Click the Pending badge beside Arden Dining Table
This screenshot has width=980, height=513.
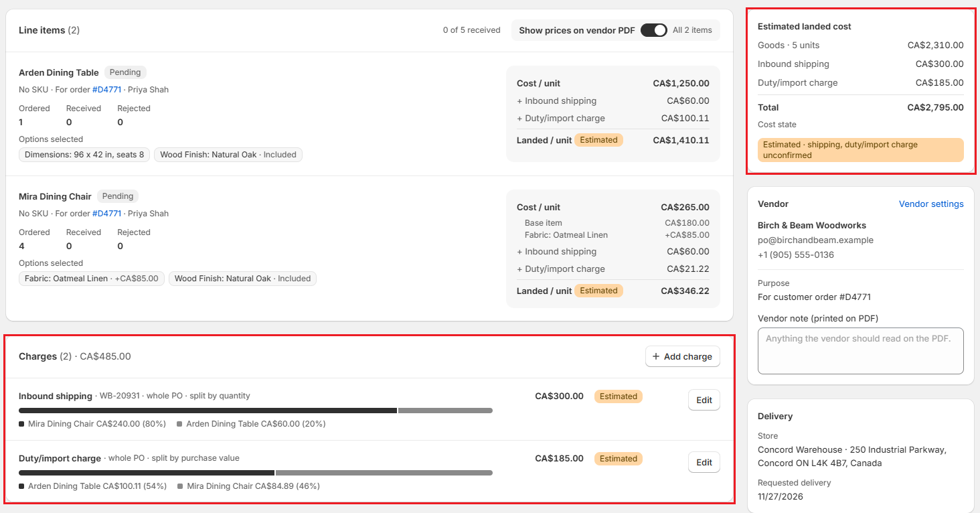[x=125, y=72]
